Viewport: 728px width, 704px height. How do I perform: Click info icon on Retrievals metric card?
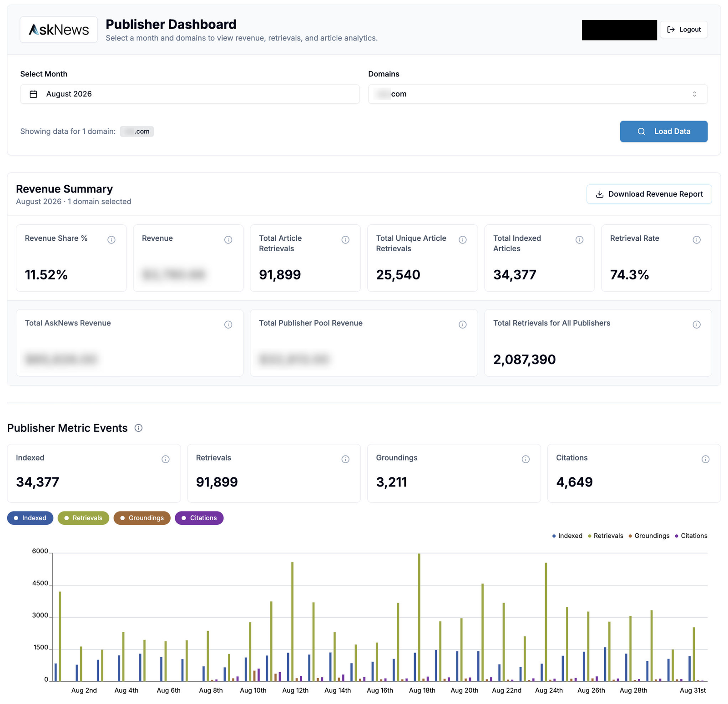click(x=345, y=459)
